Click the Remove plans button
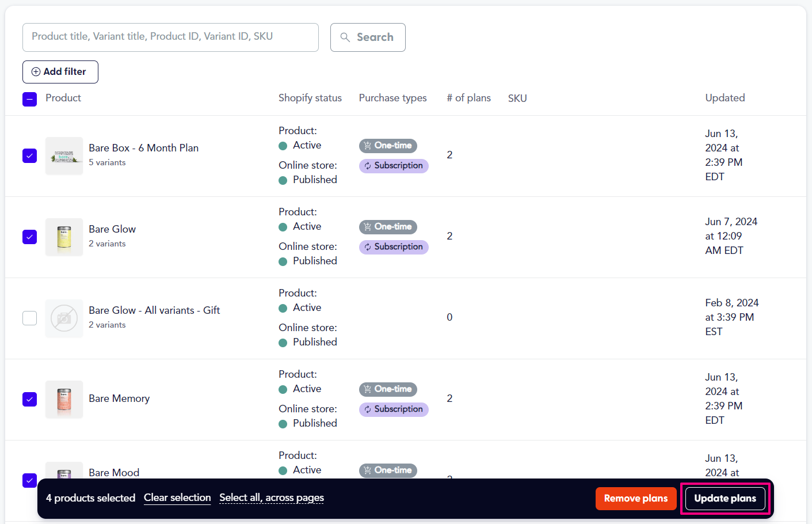Image resolution: width=812 pixels, height=524 pixels. click(636, 498)
